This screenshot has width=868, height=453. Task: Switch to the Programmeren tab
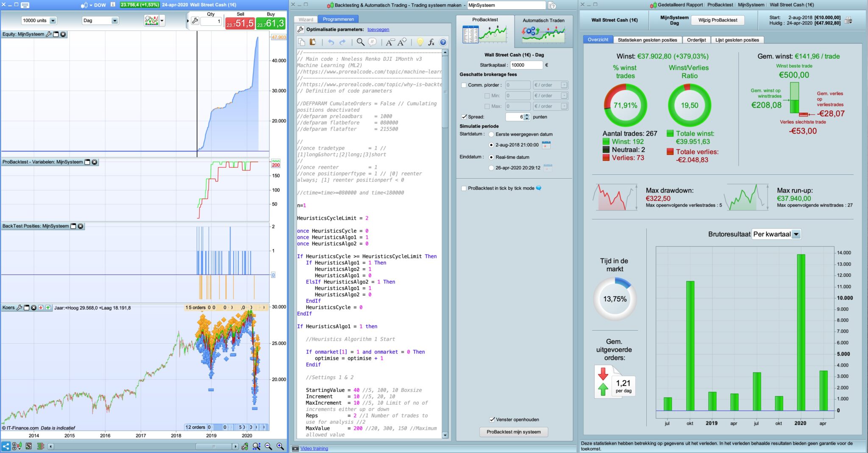pos(338,19)
